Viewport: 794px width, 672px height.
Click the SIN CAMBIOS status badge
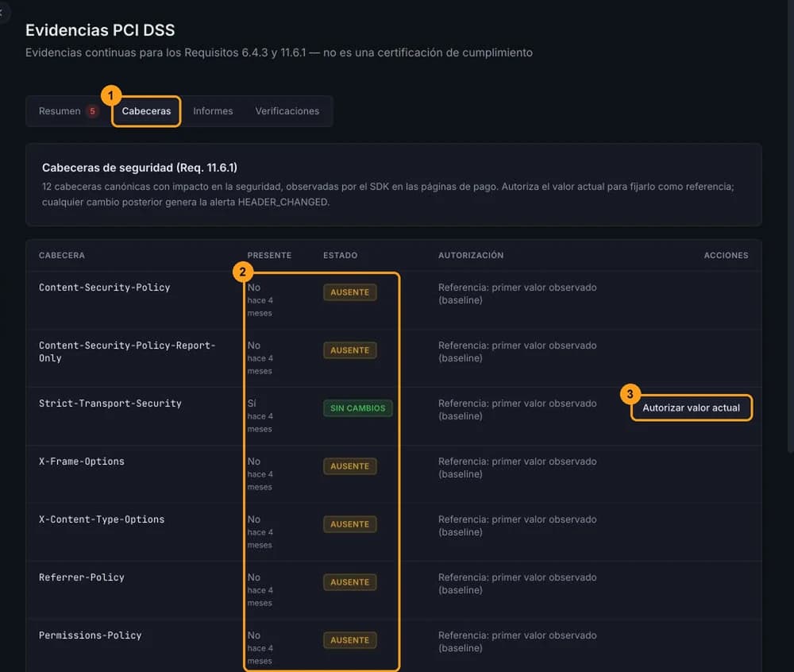click(357, 408)
